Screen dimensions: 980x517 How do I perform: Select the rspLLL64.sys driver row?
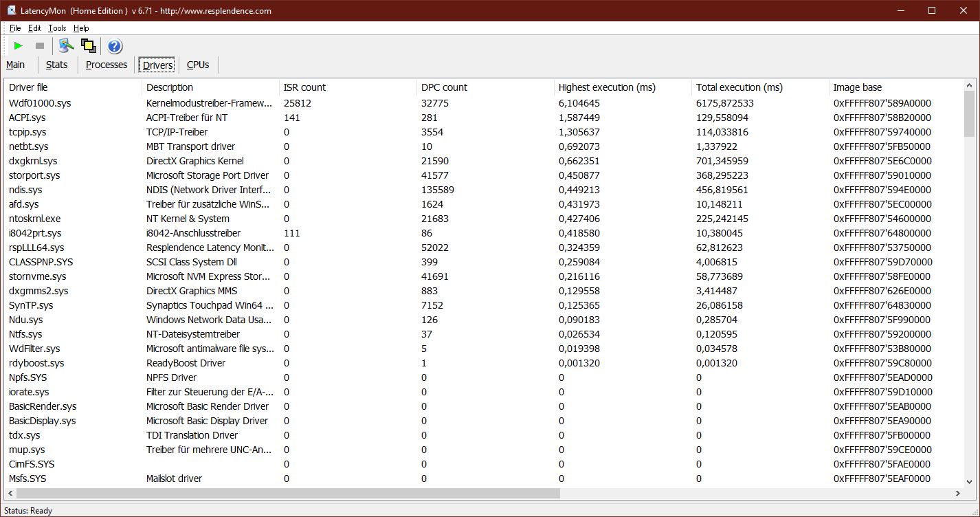pyautogui.click(x=484, y=247)
